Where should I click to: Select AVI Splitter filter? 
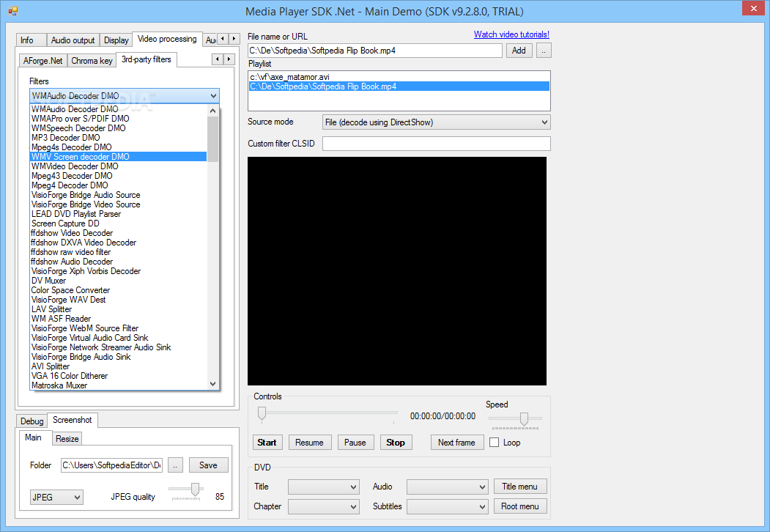click(119, 366)
